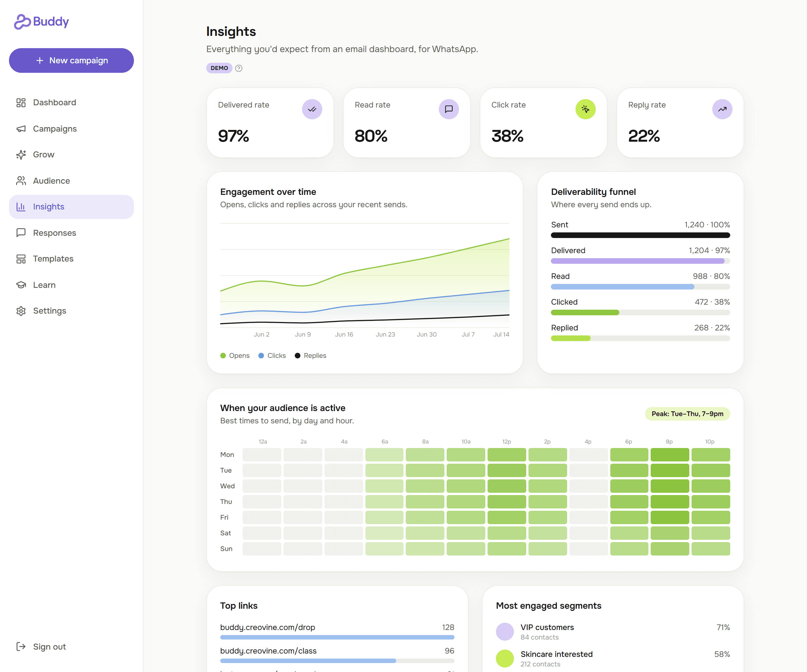
Task: Toggle the Opens legend item
Action: pos(235,356)
